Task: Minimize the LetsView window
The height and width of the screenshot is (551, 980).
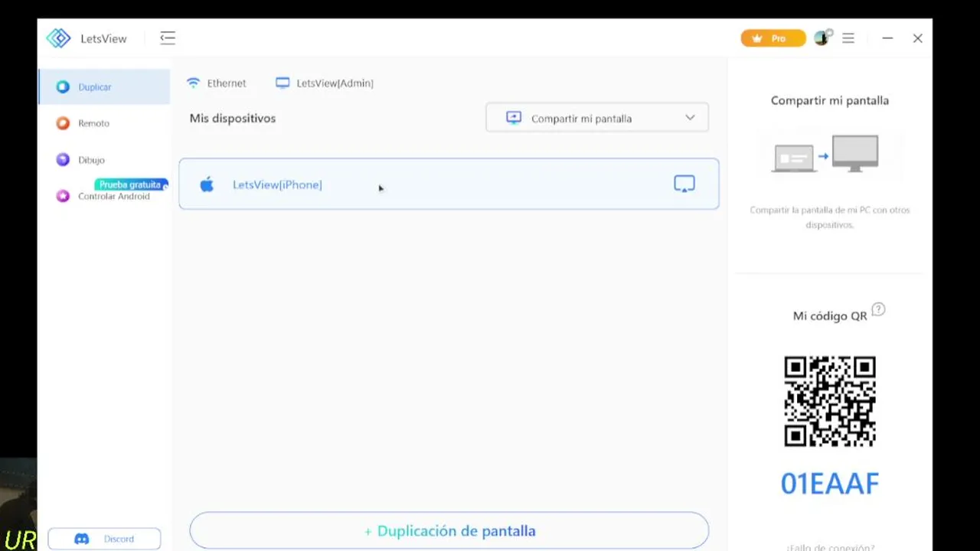Action: coord(887,38)
